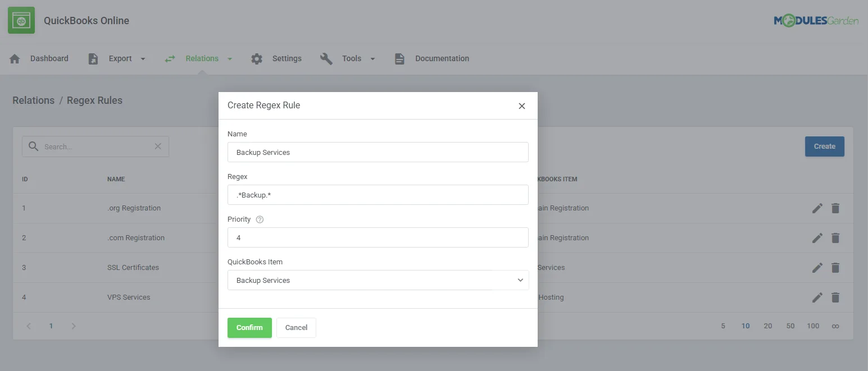Image resolution: width=868 pixels, height=371 pixels.
Task: Show 20 rows per page
Action: coord(768,326)
